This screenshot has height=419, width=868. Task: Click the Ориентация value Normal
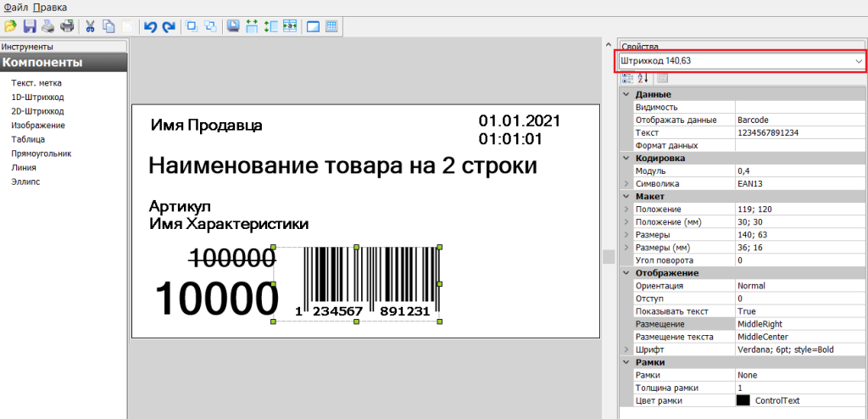[800, 286]
